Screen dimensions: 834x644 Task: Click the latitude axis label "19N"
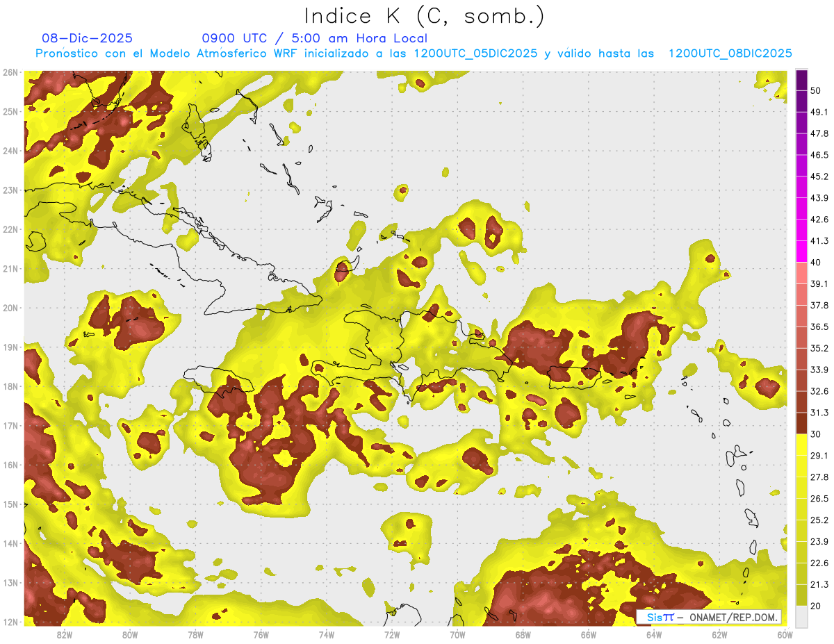(x=10, y=347)
